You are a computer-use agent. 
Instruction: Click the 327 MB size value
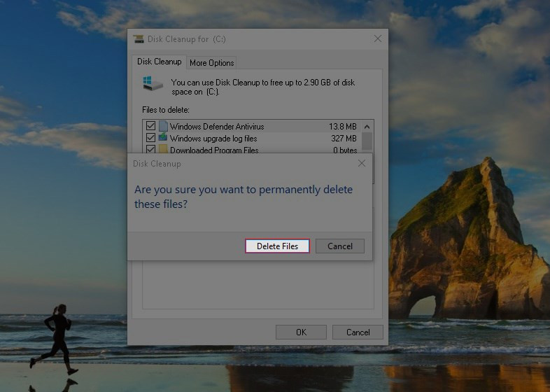pos(344,139)
